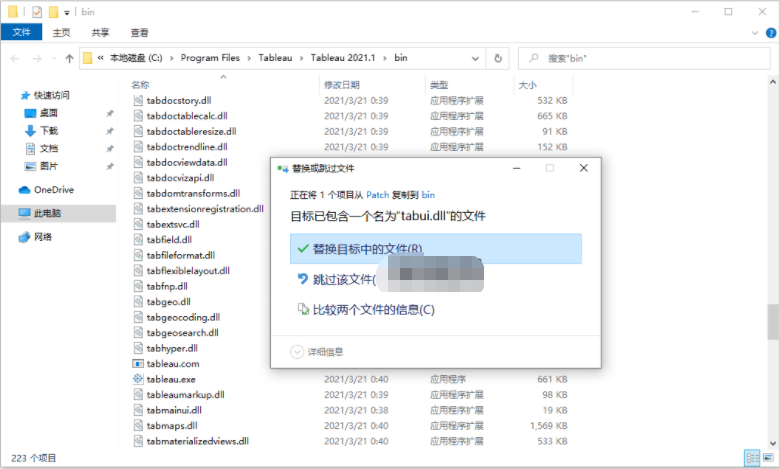Click Tableau 2021.1 breadcrumb segment
Viewport: 779px width, 469px height.
pyautogui.click(x=343, y=58)
